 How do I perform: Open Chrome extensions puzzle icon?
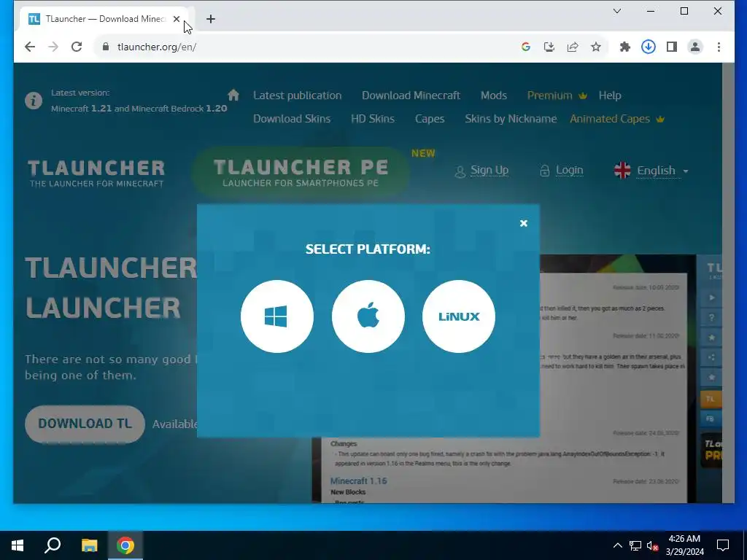coord(625,47)
